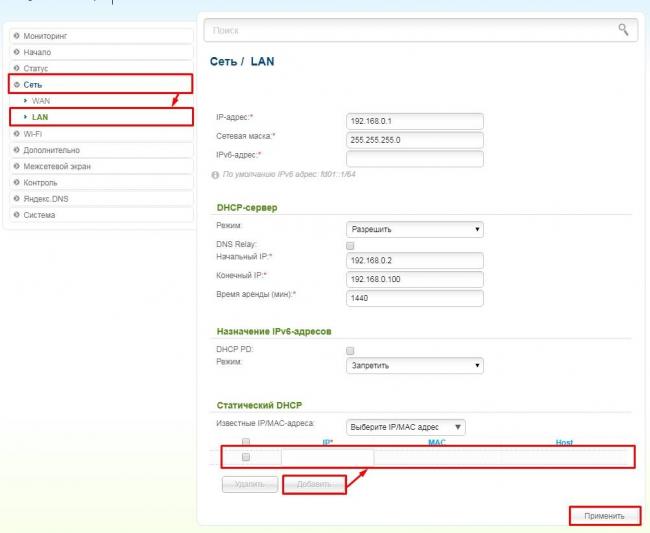Click the Сеть / LAN page heading

click(x=242, y=61)
